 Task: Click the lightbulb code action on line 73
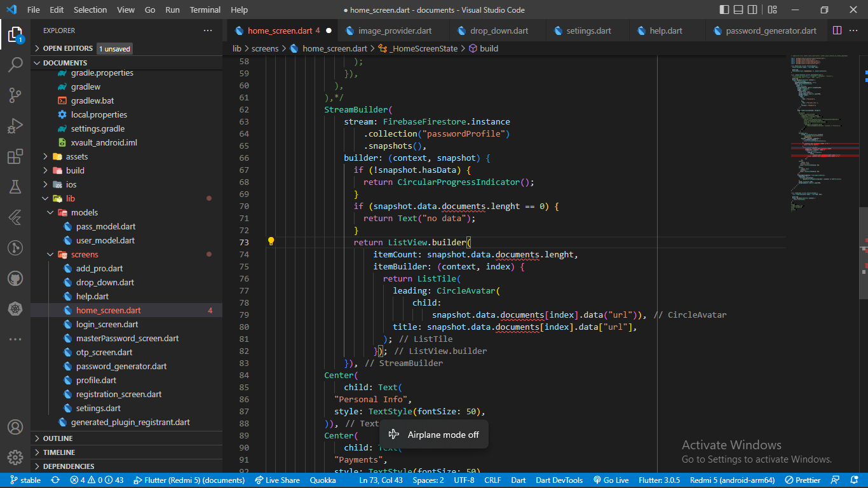pyautogui.click(x=271, y=241)
